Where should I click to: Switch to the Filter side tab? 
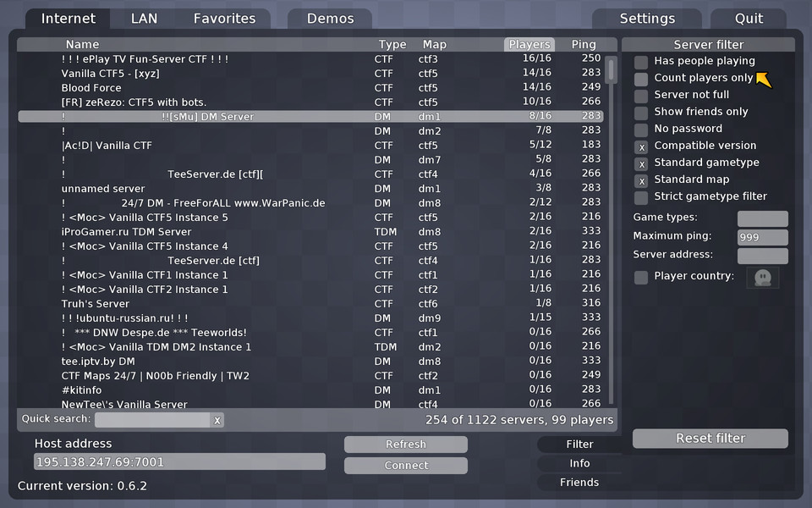pyautogui.click(x=579, y=444)
